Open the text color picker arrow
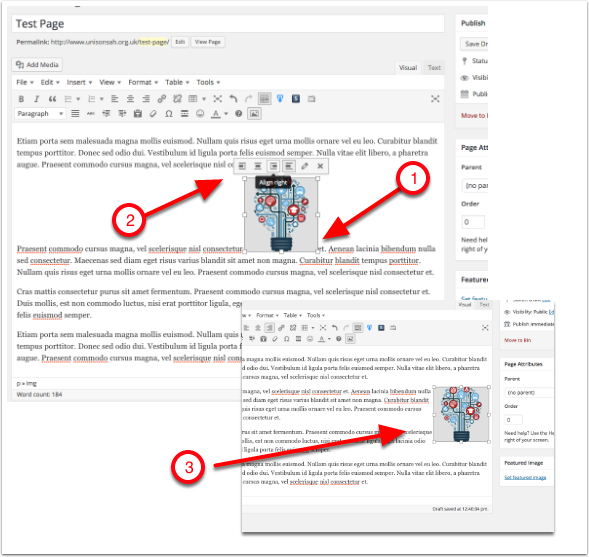Viewport: 589px width, 557px height. [226, 114]
